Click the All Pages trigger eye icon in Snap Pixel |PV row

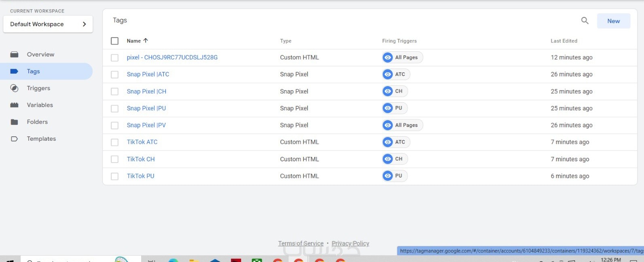click(388, 125)
